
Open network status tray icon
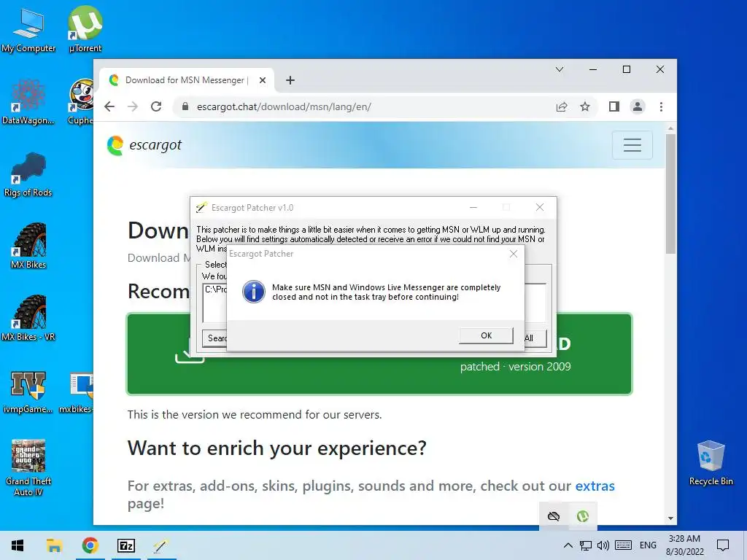click(x=586, y=545)
